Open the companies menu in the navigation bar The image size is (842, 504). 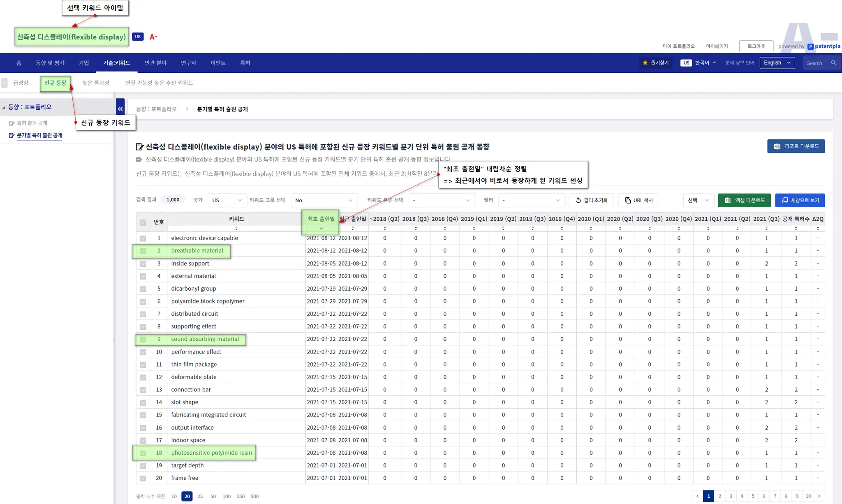(x=84, y=63)
